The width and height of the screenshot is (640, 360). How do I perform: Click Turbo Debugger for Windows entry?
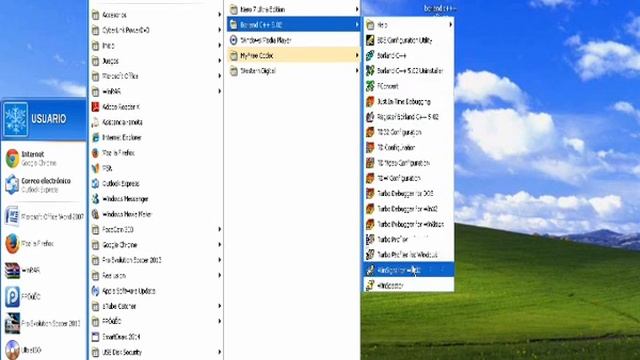point(409,224)
